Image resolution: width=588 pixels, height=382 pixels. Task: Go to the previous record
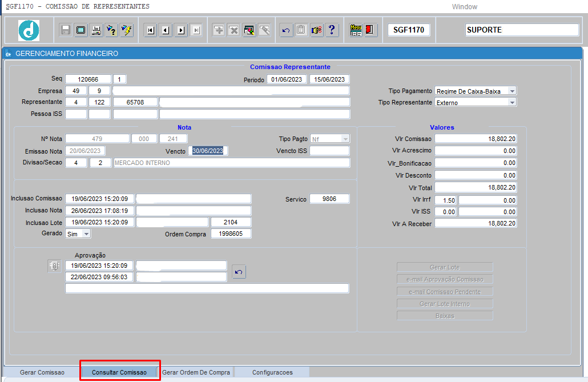tap(166, 30)
